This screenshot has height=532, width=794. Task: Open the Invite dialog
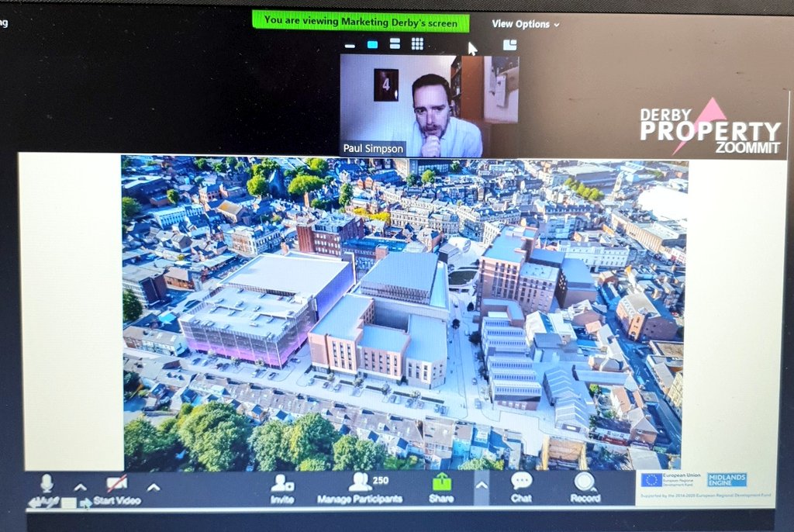282,489
